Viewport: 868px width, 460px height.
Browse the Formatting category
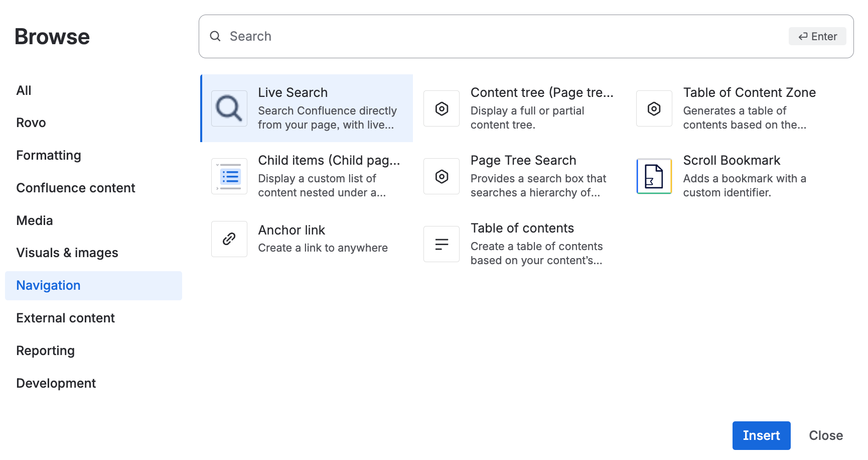[x=49, y=155]
